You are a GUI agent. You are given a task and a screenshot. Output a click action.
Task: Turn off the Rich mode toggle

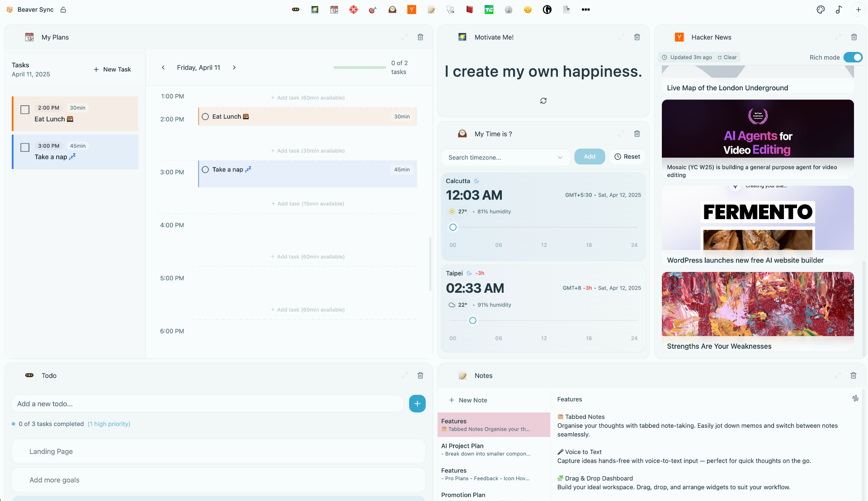[x=853, y=57]
